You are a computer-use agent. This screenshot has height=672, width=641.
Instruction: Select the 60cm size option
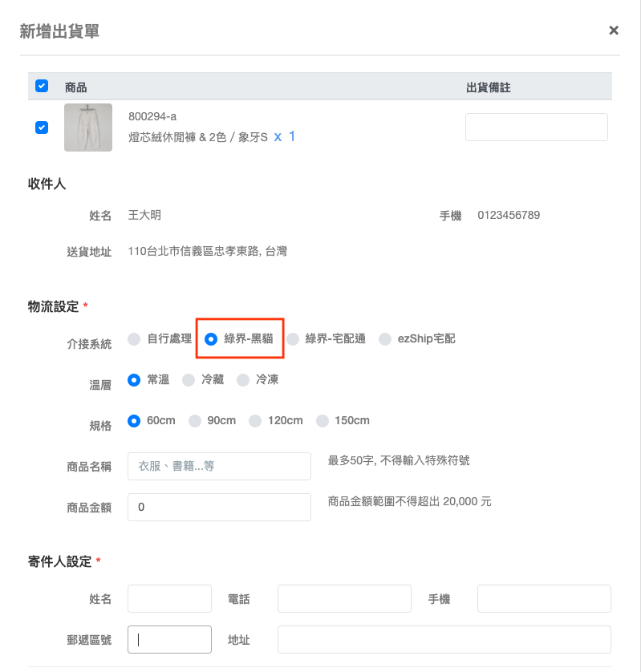coord(134,421)
